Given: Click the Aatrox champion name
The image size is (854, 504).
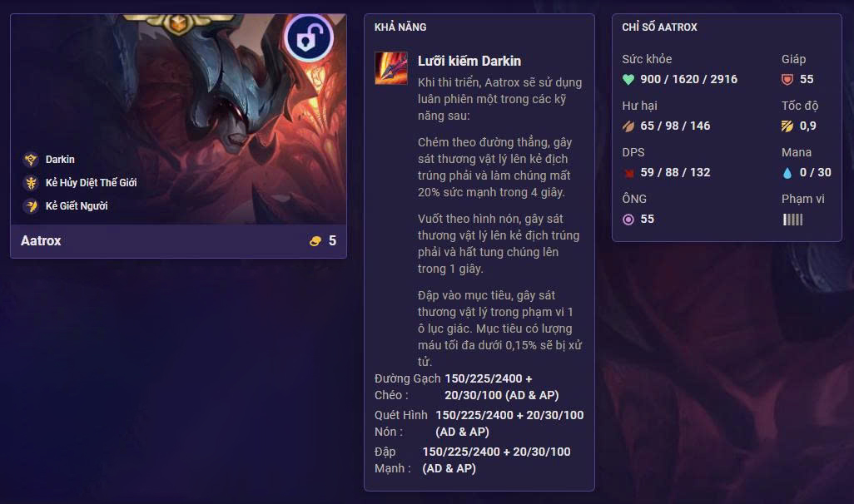Looking at the screenshot, I should (41, 240).
